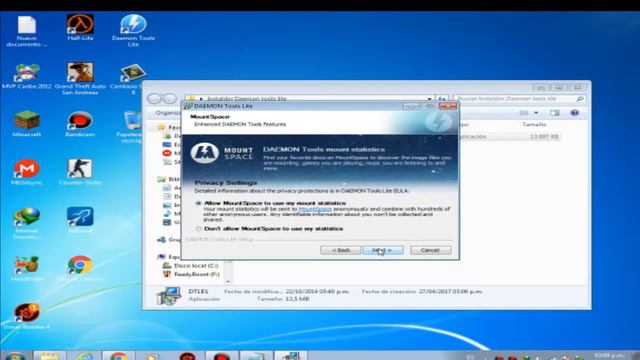Open the Windows Start orb on the taskbar
This screenshot has width=640, height=360.
click(x=15, y=356)
